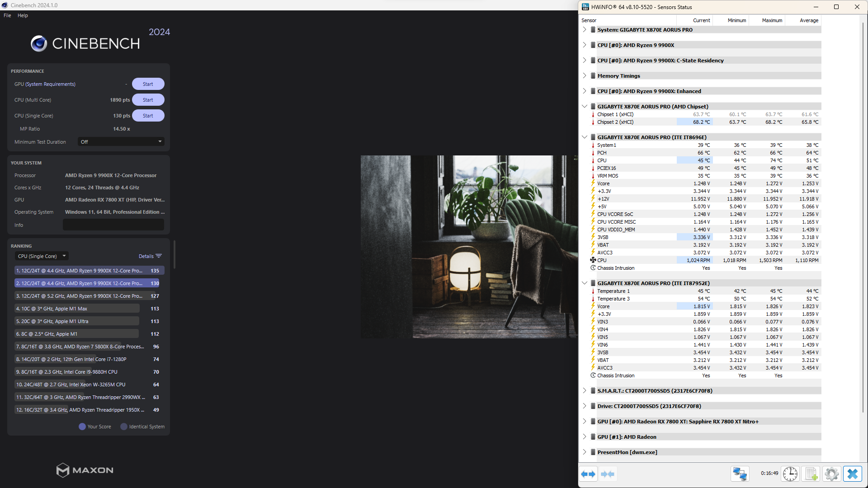Click the thermometer icon beside VRM MOS
The image size is (868, 488).
593,176
